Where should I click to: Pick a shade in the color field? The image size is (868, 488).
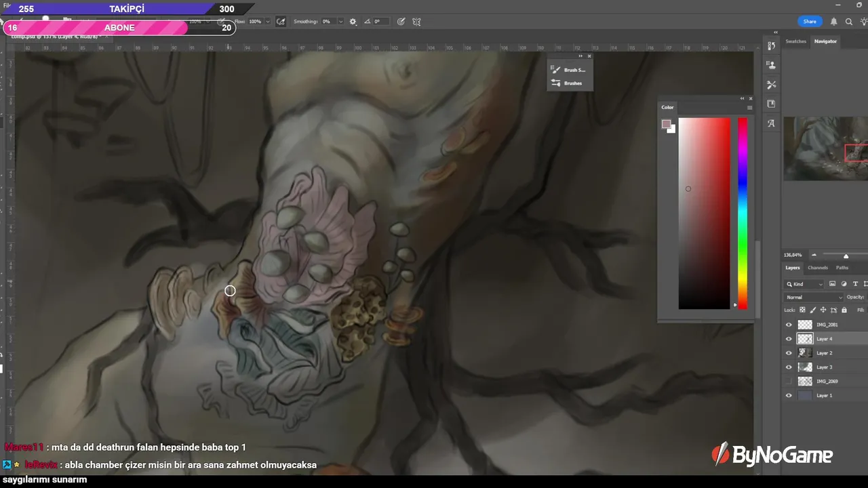[705, 213]
